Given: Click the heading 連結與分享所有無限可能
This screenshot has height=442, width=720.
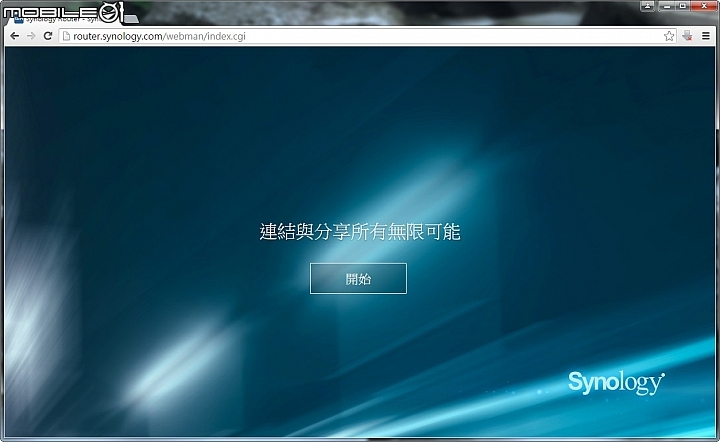Looking at the screenshot, I should 360,231.
